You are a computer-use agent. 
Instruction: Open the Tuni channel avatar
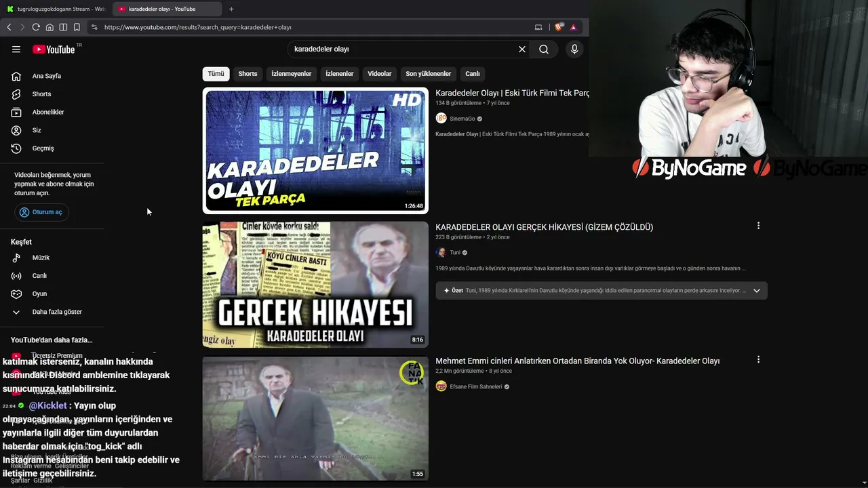[441, 252]
